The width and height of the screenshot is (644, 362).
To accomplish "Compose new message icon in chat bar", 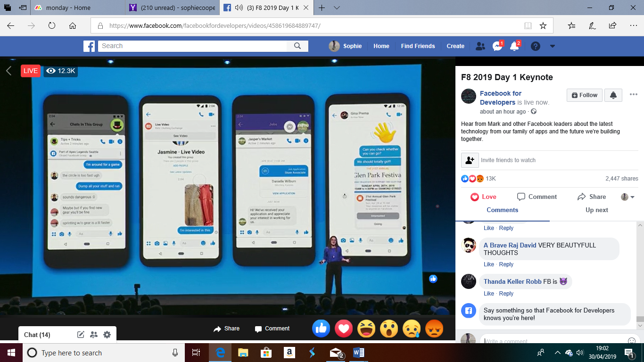I will click(x=81, y=335).
